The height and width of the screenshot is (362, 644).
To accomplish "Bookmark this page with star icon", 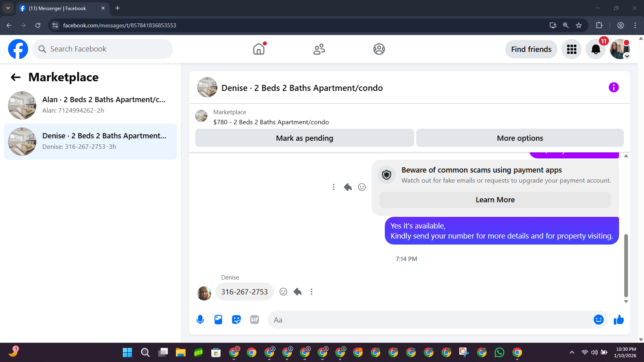I will [x=579, y=25].
